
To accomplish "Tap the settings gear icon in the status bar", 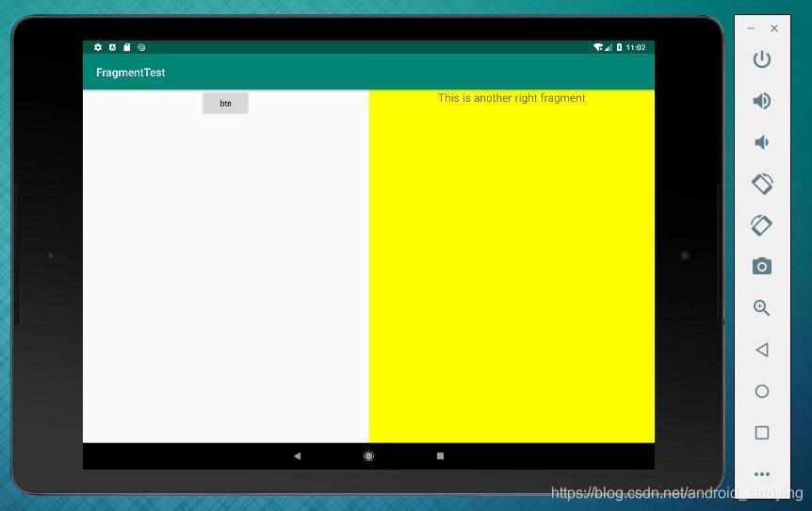I will (98, 47).
